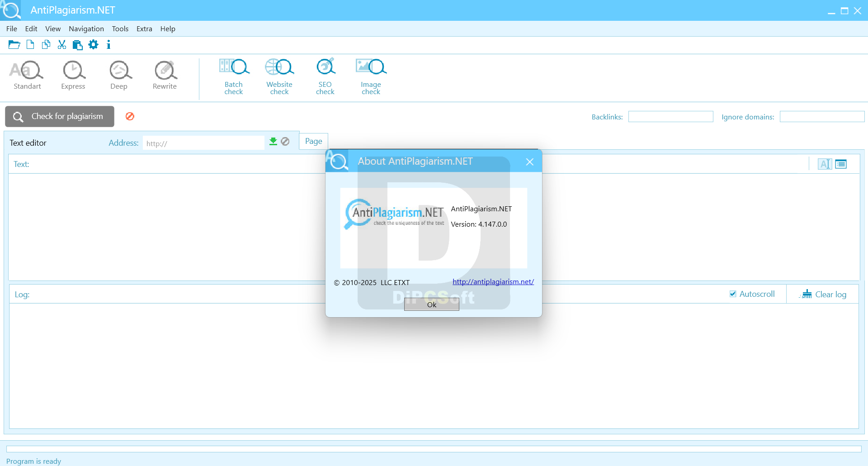Viewport: 868px width, 466px height.
Task: Click the Ignore domains input field
Action: pyautogui.click(x=822, y=117)
